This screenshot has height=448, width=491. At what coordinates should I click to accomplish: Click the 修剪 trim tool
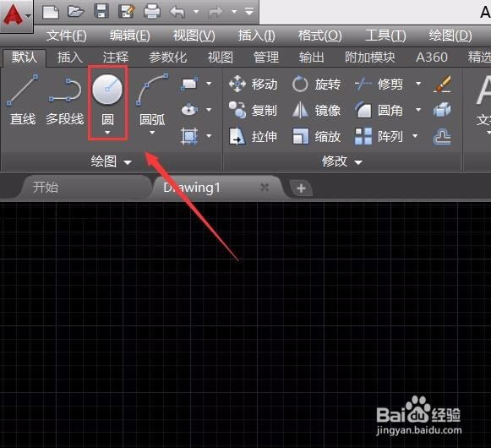click(x=379, y=84)
